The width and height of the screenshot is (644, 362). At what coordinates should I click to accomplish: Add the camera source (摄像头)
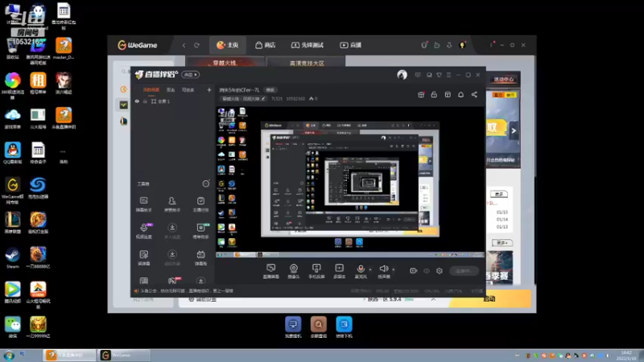coord(293,271)
